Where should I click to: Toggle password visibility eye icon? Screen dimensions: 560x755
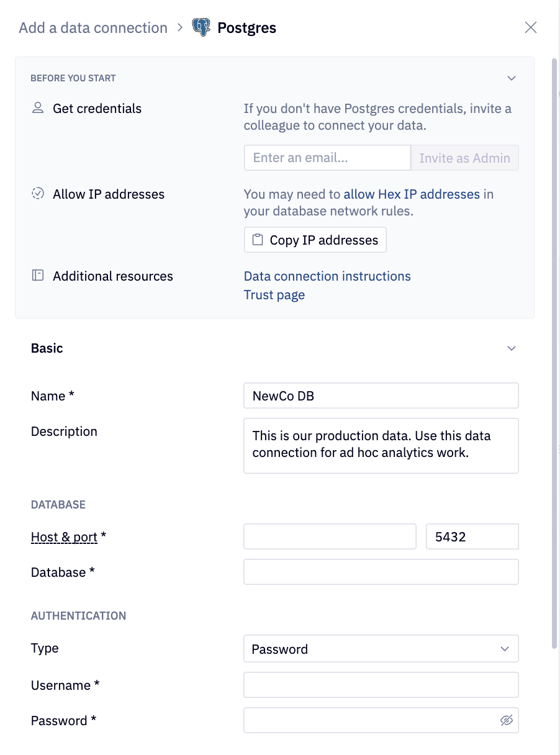click(x=507, y=720)
